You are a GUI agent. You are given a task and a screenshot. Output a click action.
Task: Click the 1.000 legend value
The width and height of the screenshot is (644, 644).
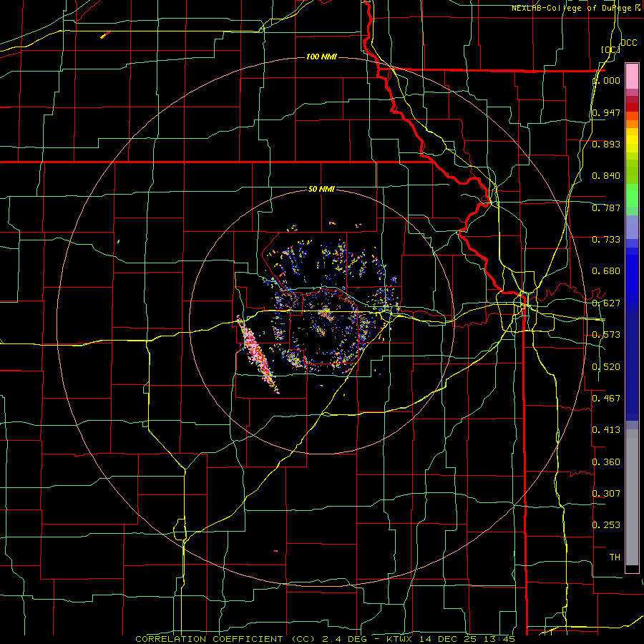point(607,80)
